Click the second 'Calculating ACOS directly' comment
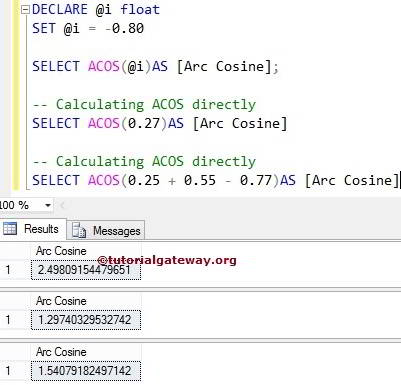Screen dimensions: 401x385 (x=144, y=162)
